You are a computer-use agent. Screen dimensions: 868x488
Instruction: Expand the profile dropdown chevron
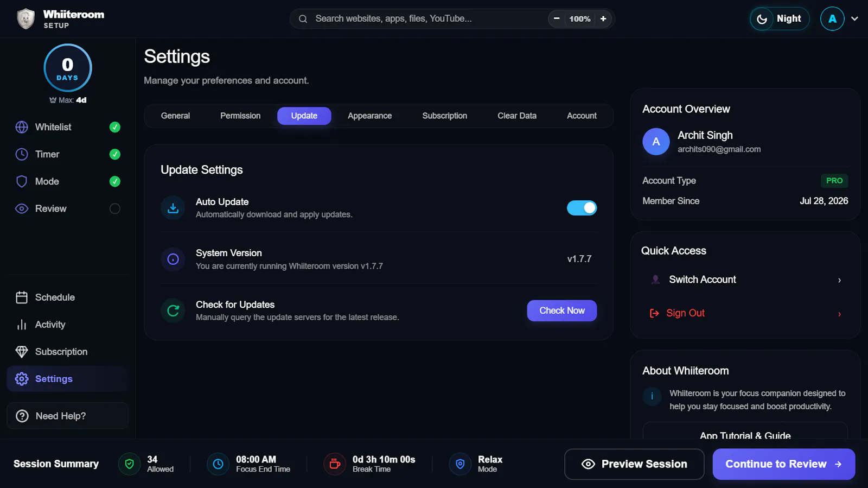[x=854, y=19]
